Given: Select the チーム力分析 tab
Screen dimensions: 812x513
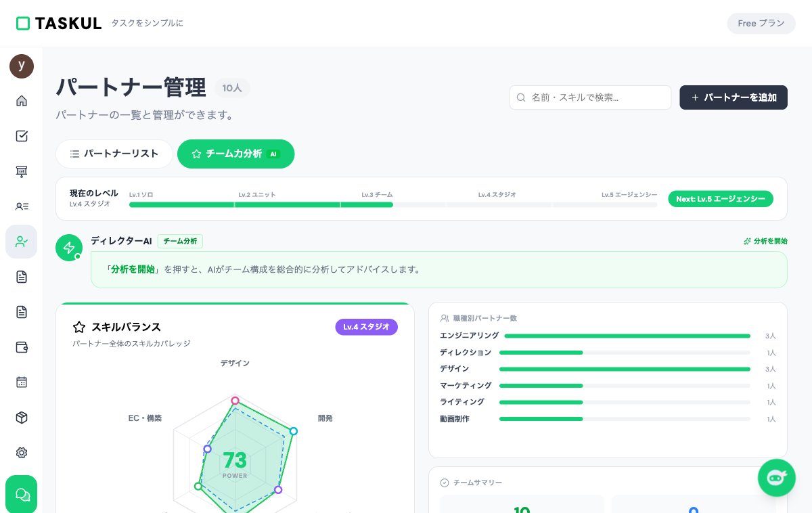Looking at the screenshot, I should pos(235,154).
